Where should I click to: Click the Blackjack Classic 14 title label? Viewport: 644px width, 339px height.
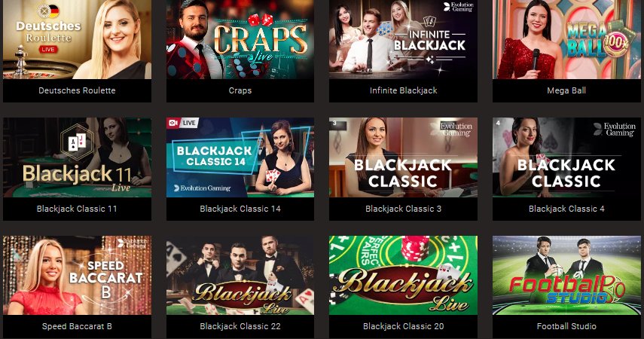pyautogui.click(x=240, y=209)
